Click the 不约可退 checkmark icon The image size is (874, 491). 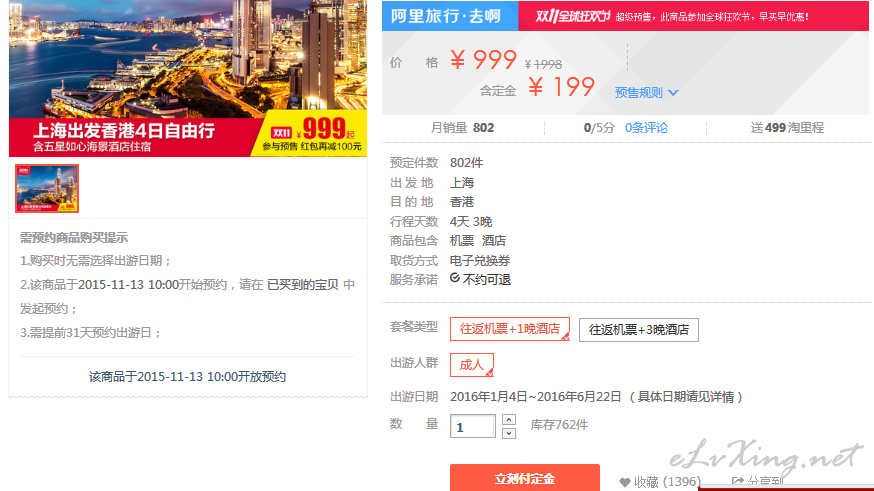455,278
